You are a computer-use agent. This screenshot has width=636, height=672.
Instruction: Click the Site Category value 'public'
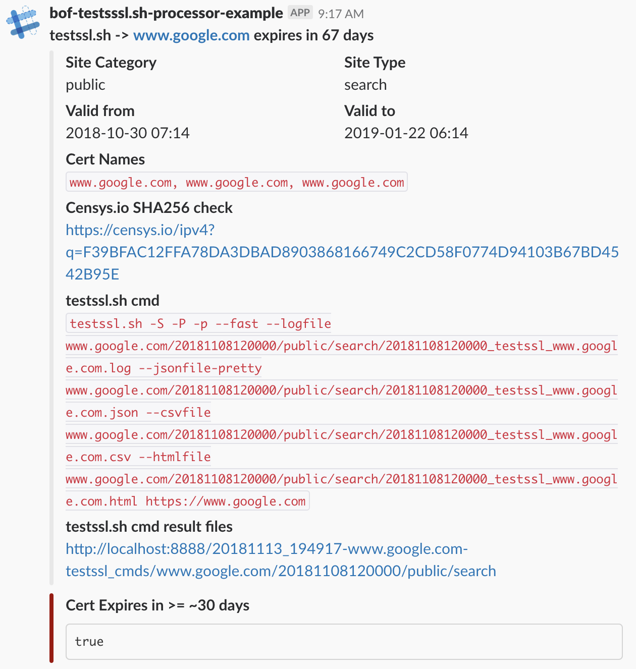[85, 85]
